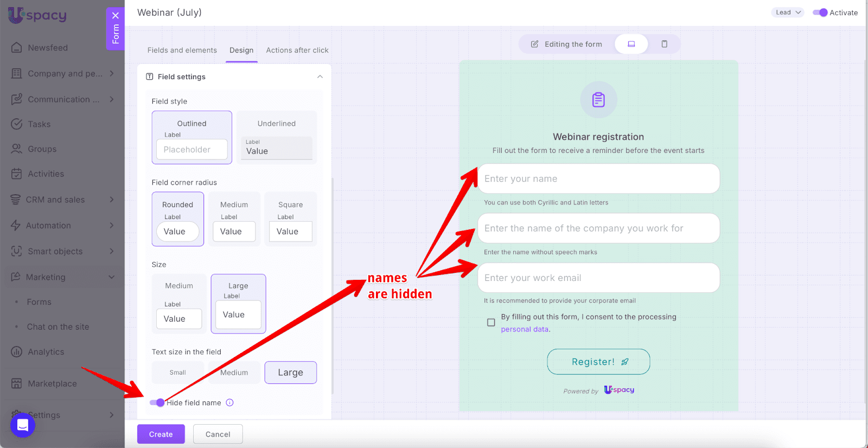Switch to desktop preview icon
The image size is (868, 448).
[631, 44]
